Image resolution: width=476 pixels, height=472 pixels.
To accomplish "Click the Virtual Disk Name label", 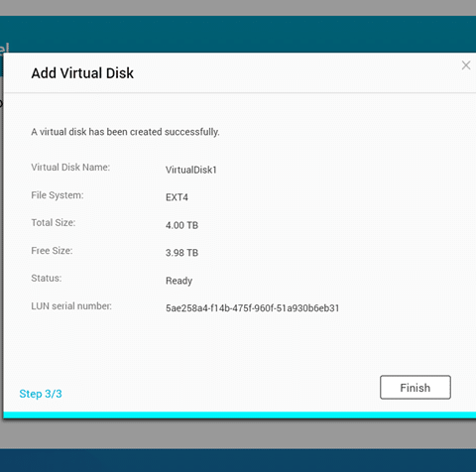I will coord(70,168).
